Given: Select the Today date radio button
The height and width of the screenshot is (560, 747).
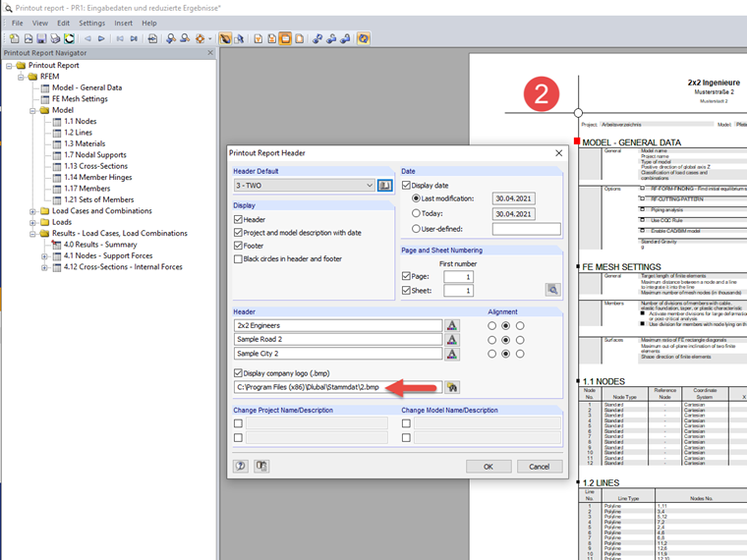Looking at the screenshot, I should (x=416, y=213).
